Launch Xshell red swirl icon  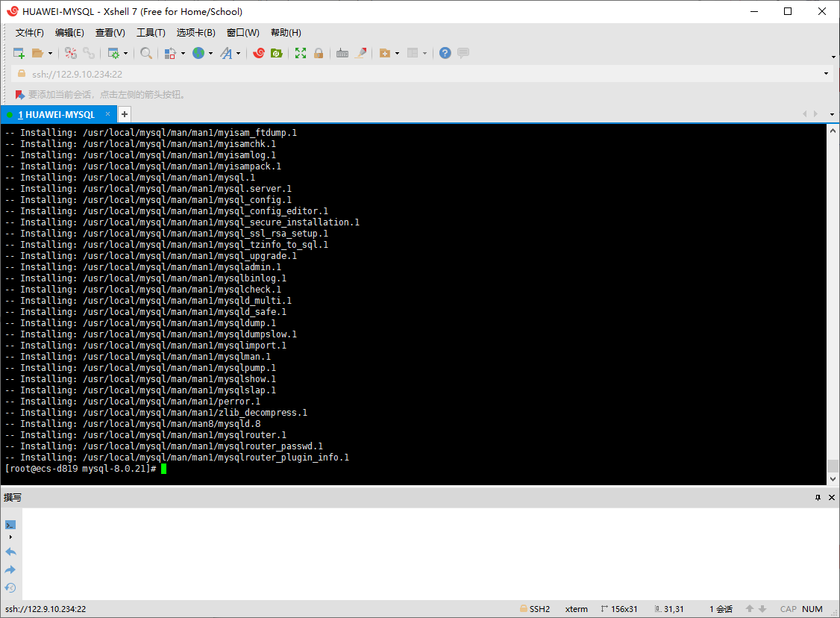click(x=259, y=53)
